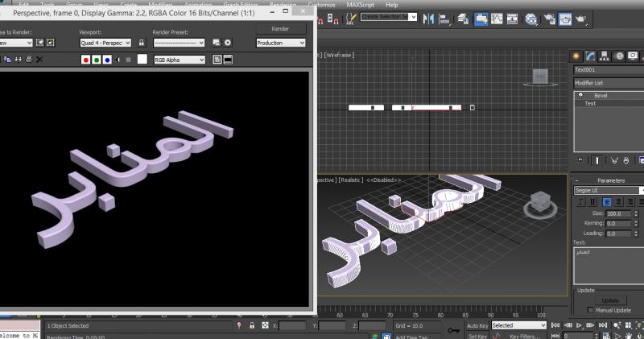Screen dimensions: 644x339
Task: Toggle the monochrome display button
Action: click(x=129, y=60)
